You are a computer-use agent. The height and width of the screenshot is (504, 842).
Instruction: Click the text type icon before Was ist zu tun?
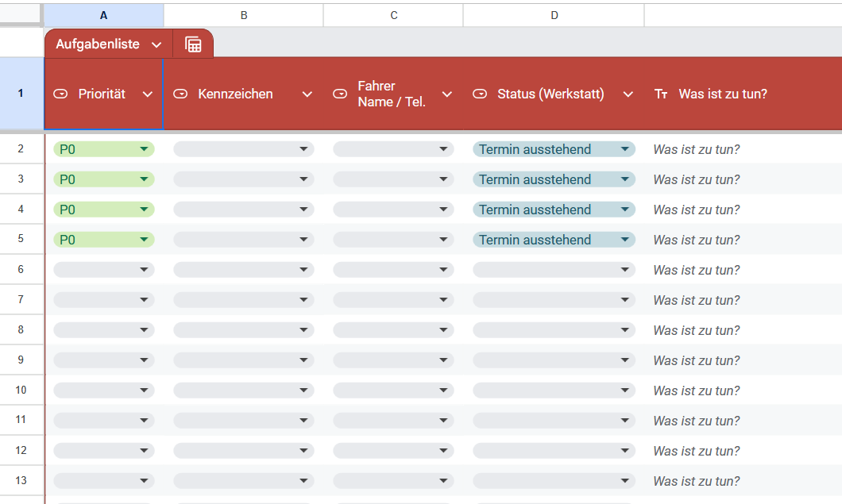pyautogui.click(x=661, y=94)
